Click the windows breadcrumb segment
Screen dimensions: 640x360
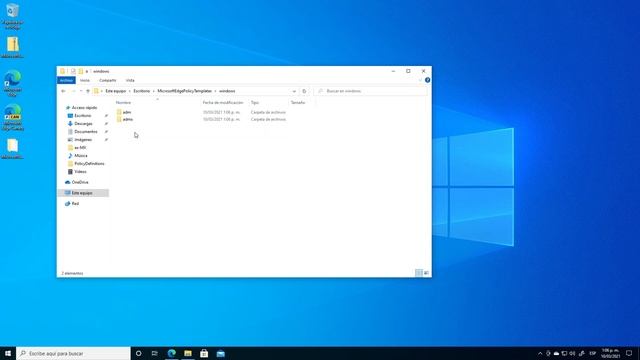(227, 91)
